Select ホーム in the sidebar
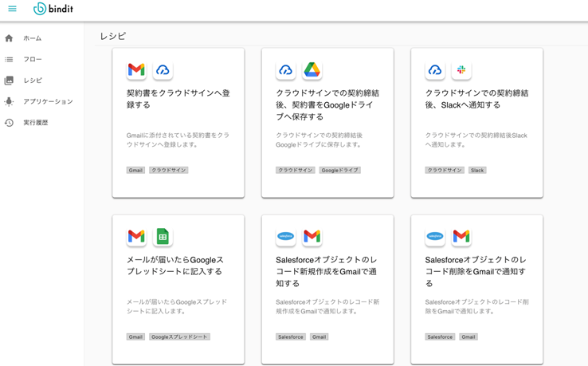 click(33, 38)
